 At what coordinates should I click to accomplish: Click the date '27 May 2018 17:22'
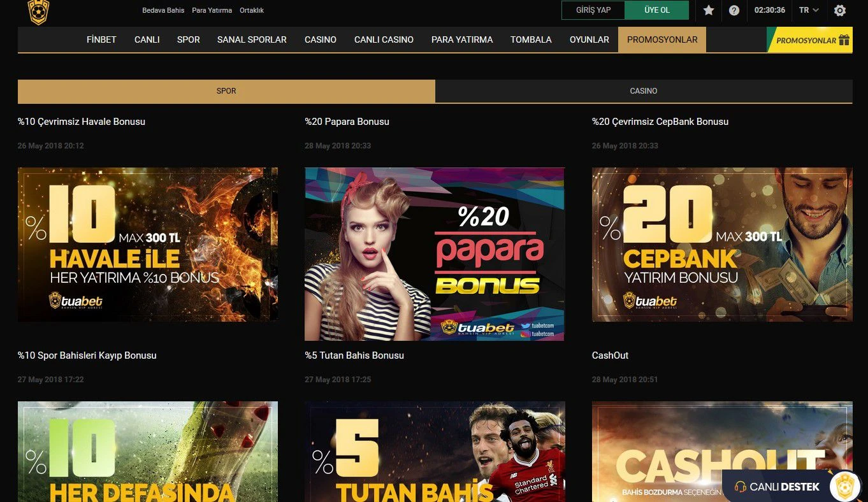pos(51,380)
